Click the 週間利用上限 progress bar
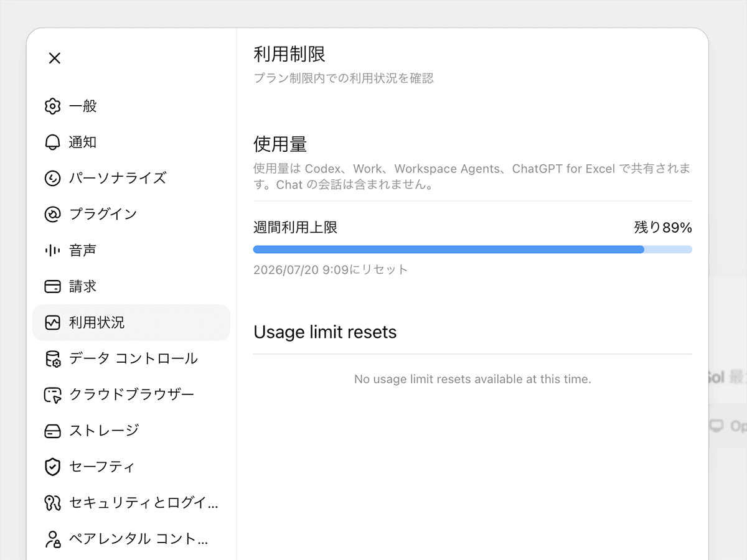 [x=472, y=250]
